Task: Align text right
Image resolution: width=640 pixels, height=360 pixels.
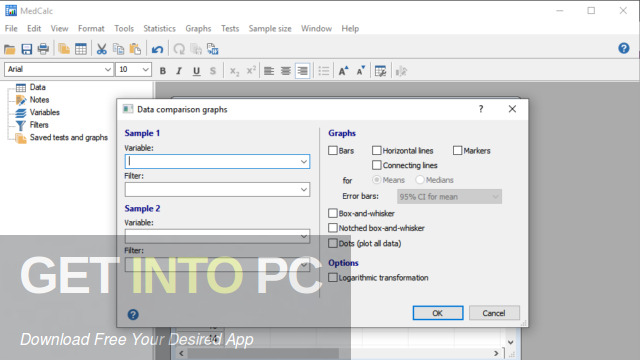Action: pyautogui.click(x=302, y=71)
